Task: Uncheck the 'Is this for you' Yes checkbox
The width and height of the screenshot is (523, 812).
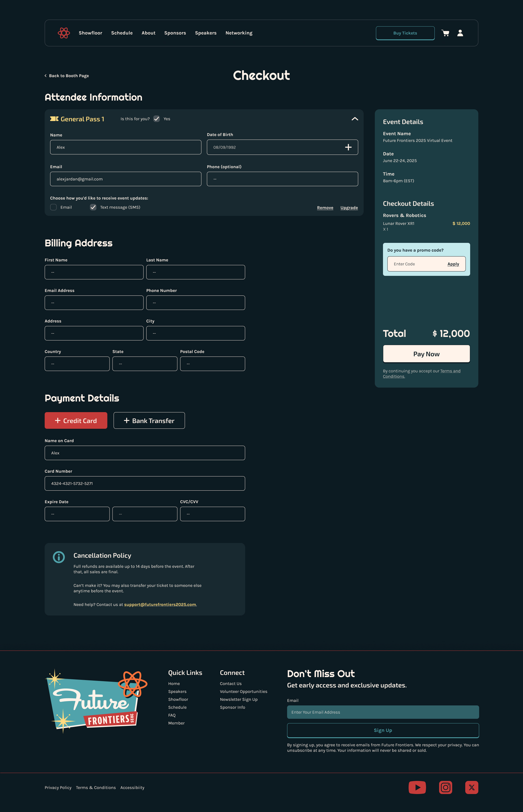Action: pyautogui.click(x=157, y=119)
